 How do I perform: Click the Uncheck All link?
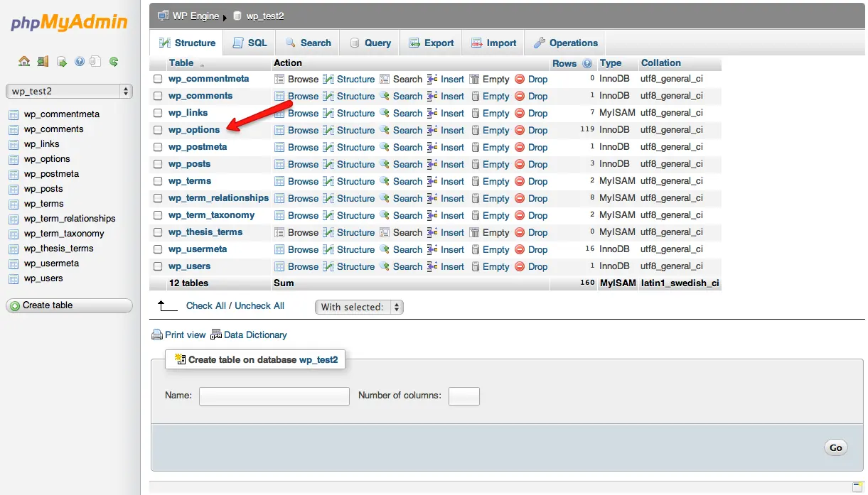(259, 305)
